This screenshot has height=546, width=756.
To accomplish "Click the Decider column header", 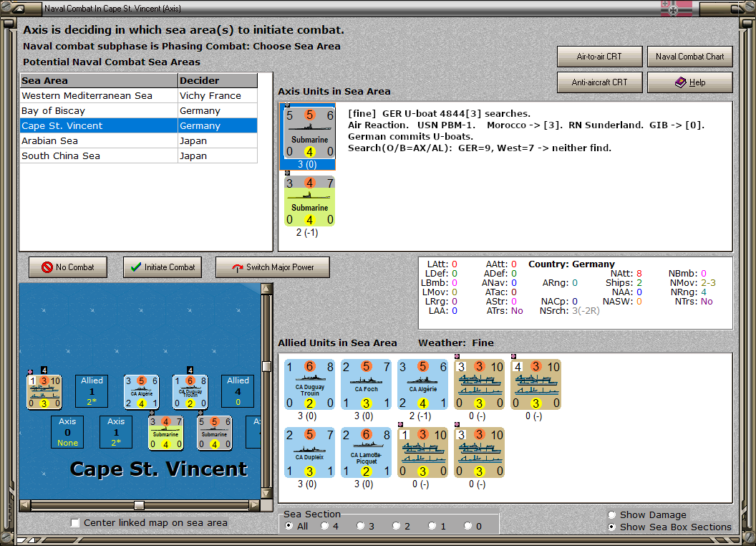I will pyautogui.click(x=218, y=81).
